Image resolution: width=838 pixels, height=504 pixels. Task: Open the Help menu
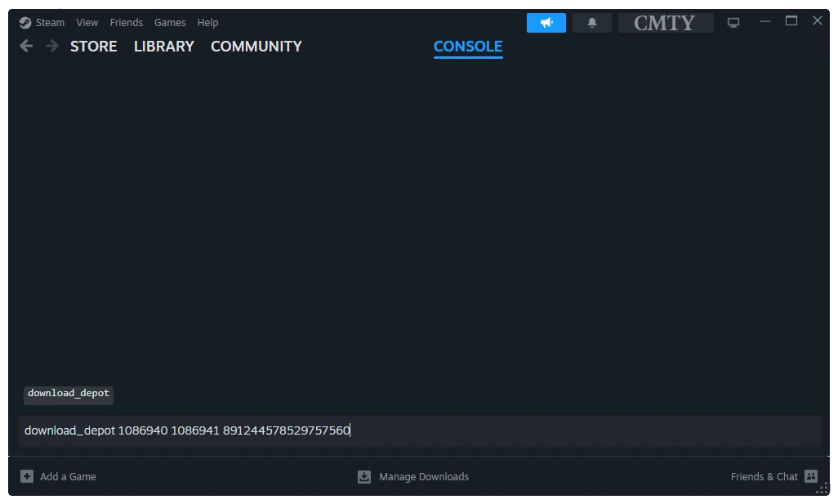207,23
